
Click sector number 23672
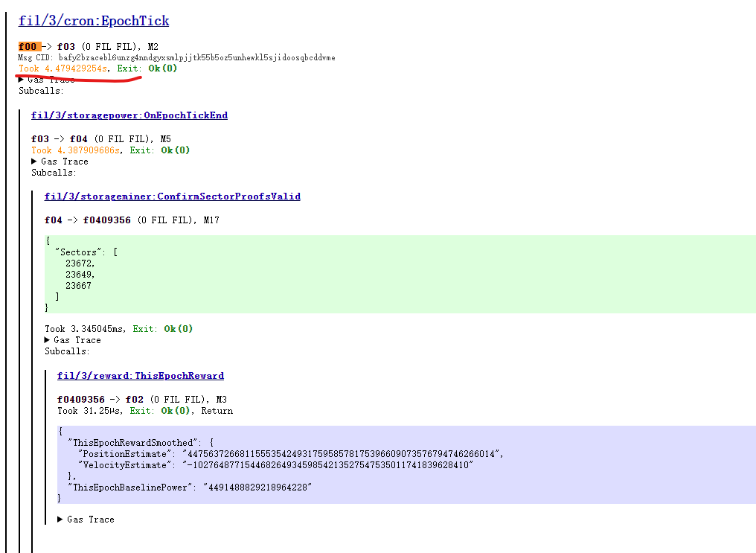(80, 263)
